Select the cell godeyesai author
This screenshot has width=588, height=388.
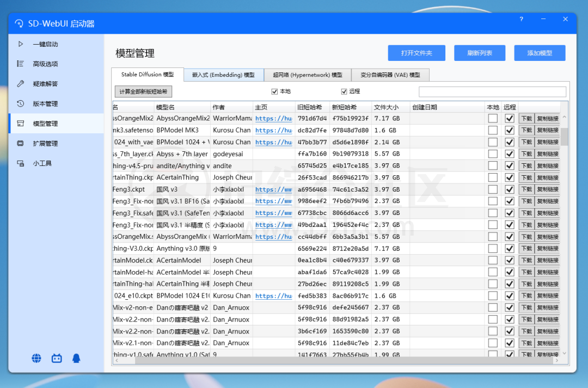point(231,153)
